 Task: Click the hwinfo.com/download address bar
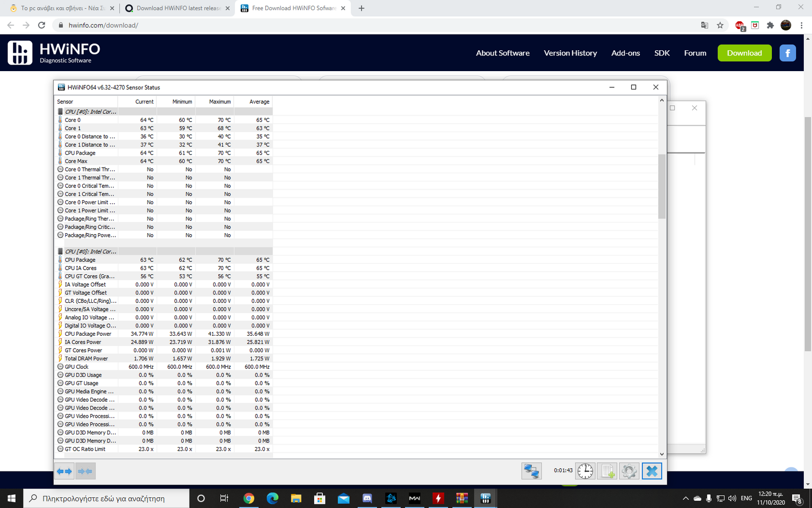click(x=376, y=25)
